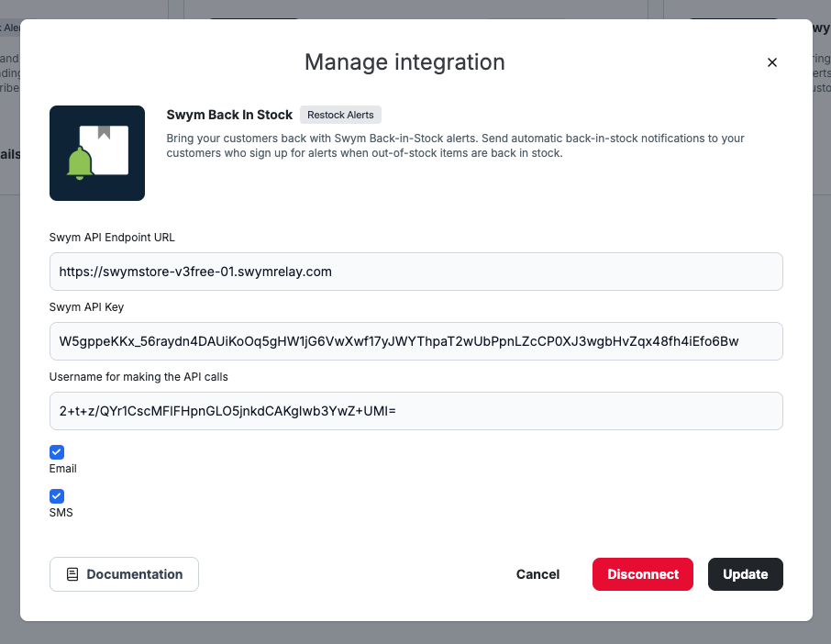The height and width of the screenshot is (644, 831).
Task: Click the Manage integration heading
Action: pyautogui.click(x=404, y=62)
